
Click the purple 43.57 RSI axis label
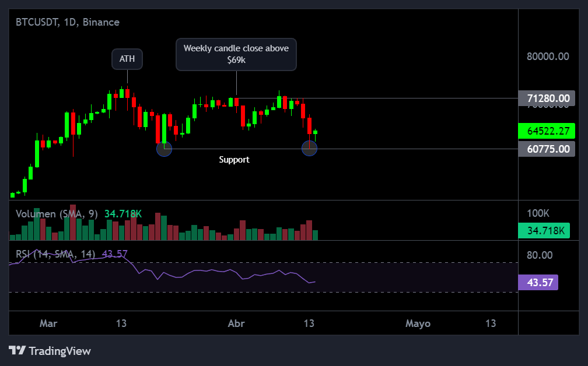click(x=538, y=282)
